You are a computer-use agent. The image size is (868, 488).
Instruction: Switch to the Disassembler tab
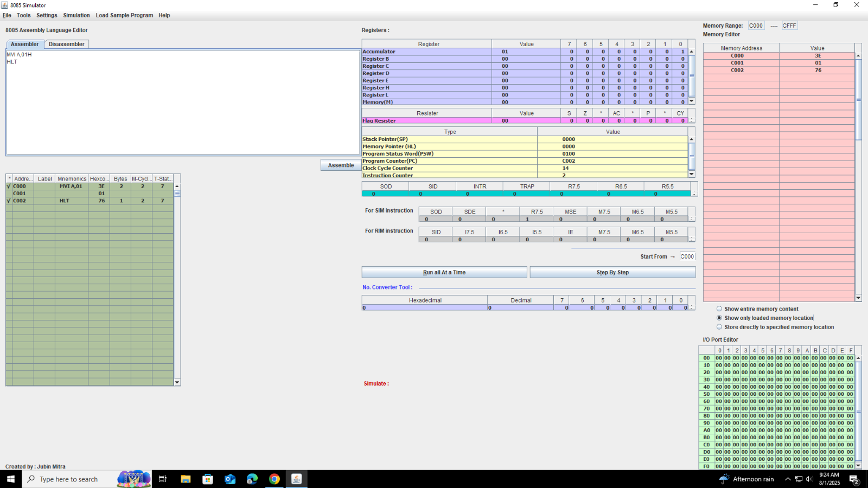67,44
